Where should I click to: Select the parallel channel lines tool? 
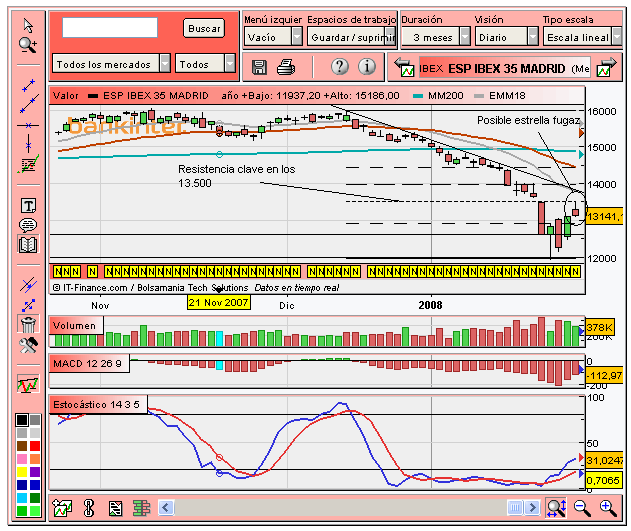28,285
